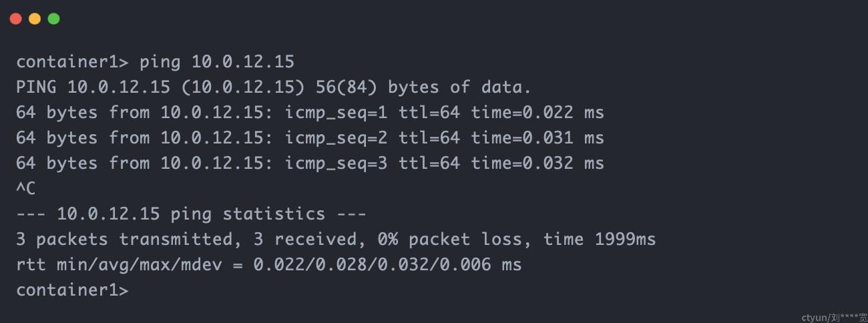
Task: Click the ctyun watermark text
Action: 834,318
